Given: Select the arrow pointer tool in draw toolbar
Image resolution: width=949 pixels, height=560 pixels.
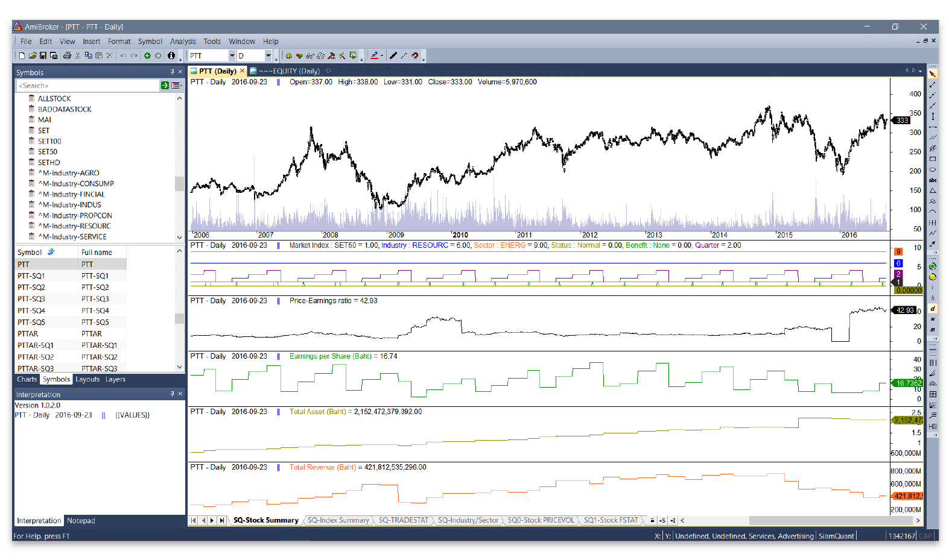Looking at the screenshot, I should (933, 74).
